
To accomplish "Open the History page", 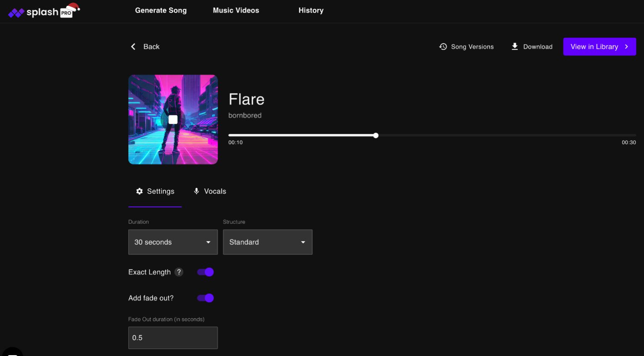I will pos(311,10).
